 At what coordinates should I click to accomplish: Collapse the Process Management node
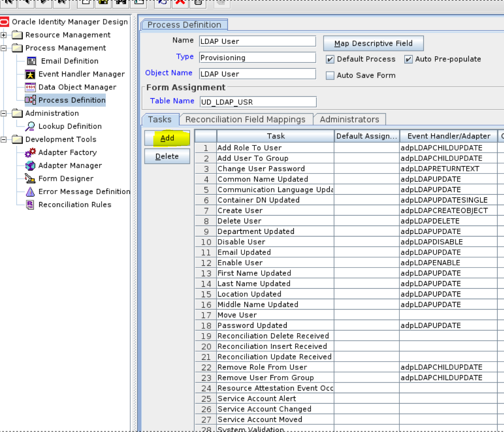click(4, 48)
